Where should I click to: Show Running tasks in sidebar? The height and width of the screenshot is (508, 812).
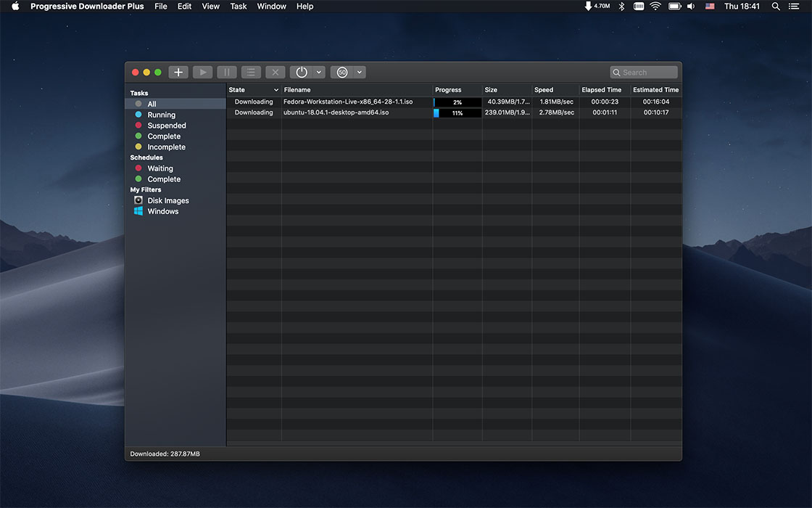(x=161, y=115)
